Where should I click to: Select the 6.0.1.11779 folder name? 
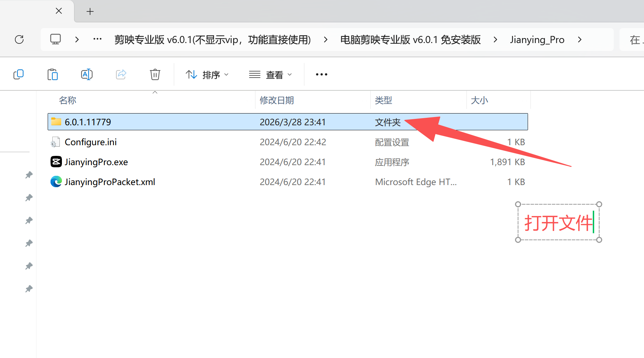click(88, 122)
